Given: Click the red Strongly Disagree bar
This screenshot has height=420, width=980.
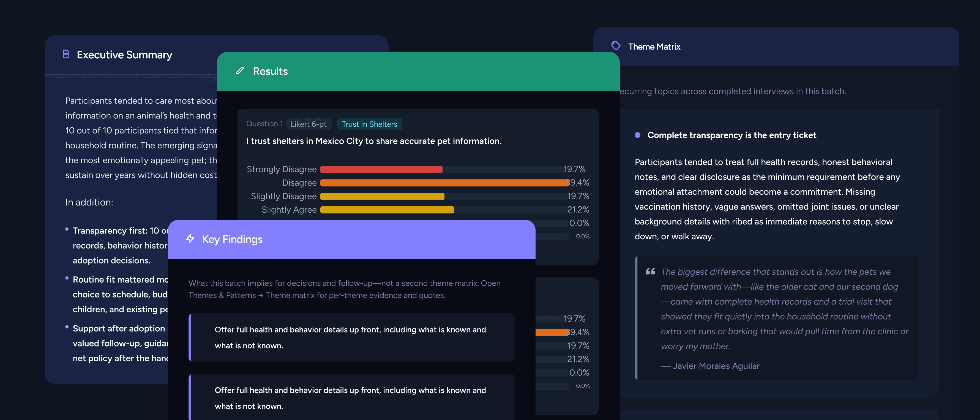Looking at the screenshot, I should (381, 169).
